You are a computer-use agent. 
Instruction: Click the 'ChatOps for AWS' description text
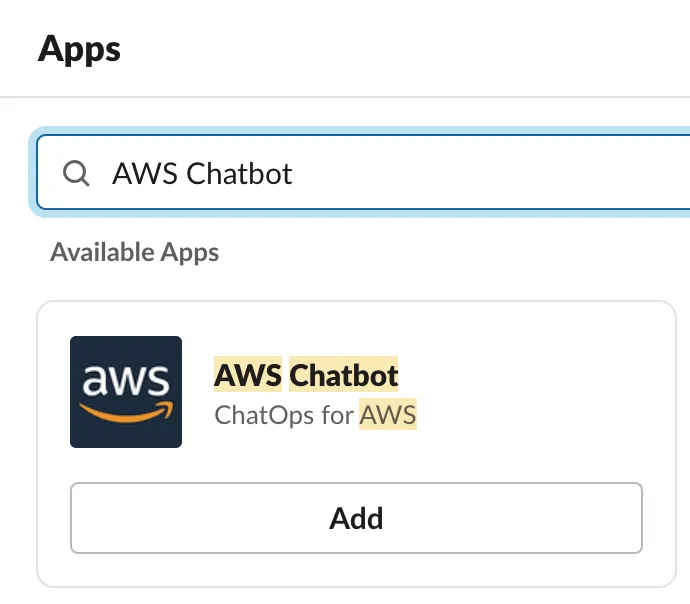coord(315,414)
